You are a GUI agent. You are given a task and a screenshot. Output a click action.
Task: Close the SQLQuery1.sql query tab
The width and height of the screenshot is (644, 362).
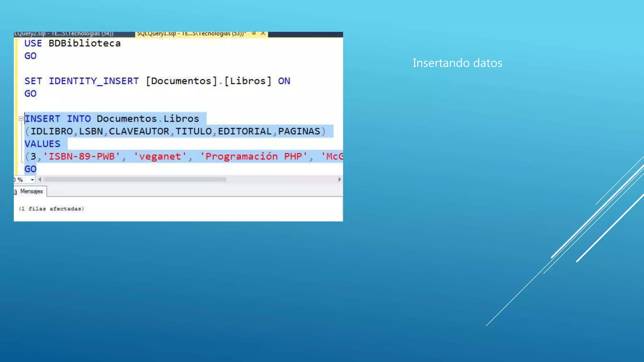point(263,33)
